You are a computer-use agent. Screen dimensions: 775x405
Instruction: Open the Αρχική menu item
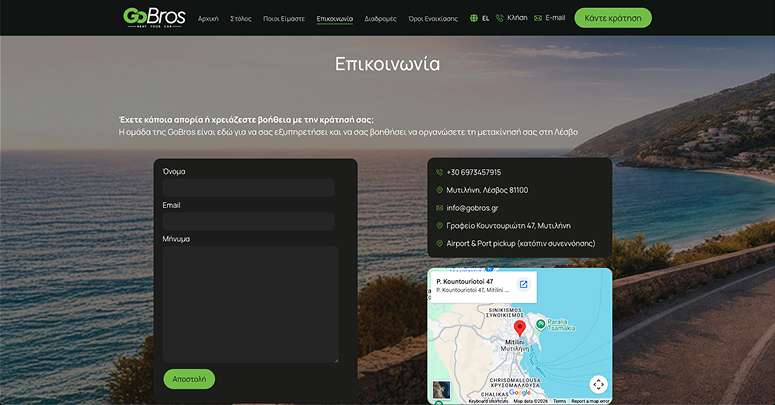point(208,19)
